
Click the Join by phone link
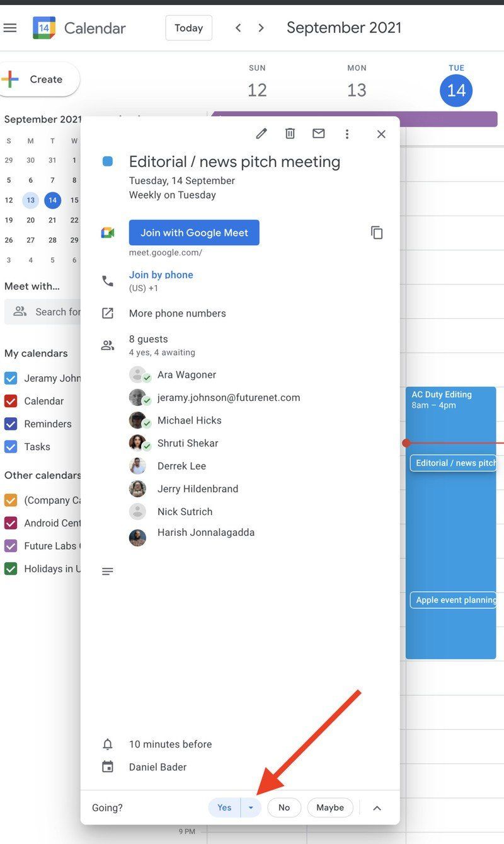[161, 275]
